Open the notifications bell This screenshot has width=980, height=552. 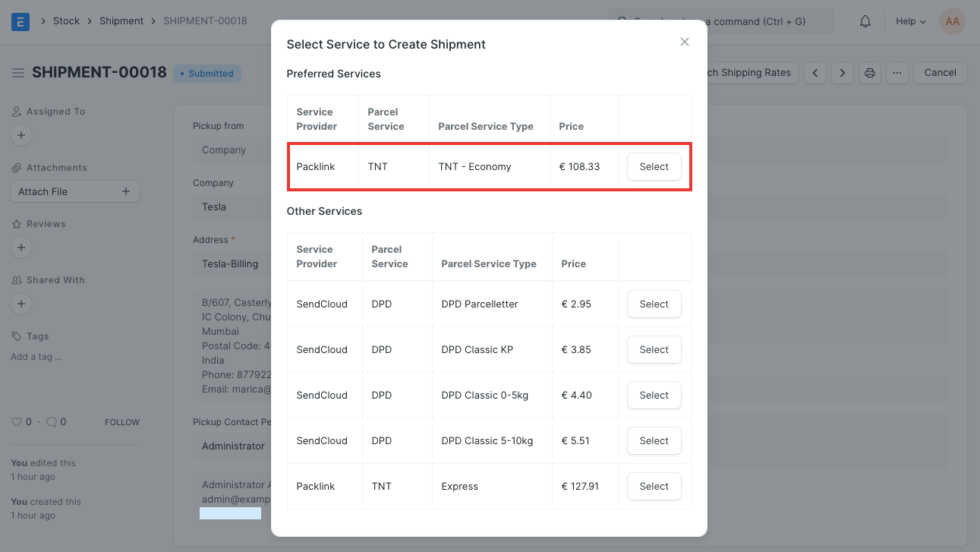865,21
